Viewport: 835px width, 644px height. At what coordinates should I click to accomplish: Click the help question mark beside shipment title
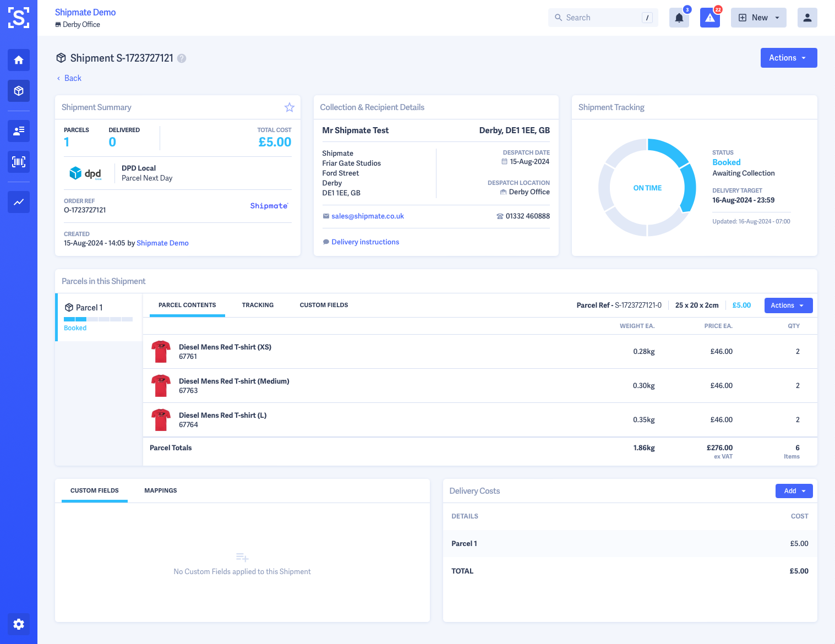pos(182,58)
